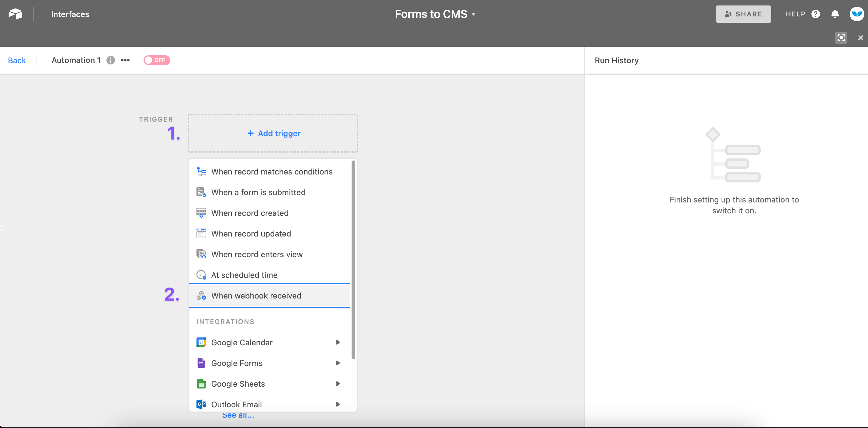Image resolution: width=868 pixels, height=428 pixels.
Task: Open the Forms to CMS title dropdown
Action: pyautogui.click(x=474, y=14)
